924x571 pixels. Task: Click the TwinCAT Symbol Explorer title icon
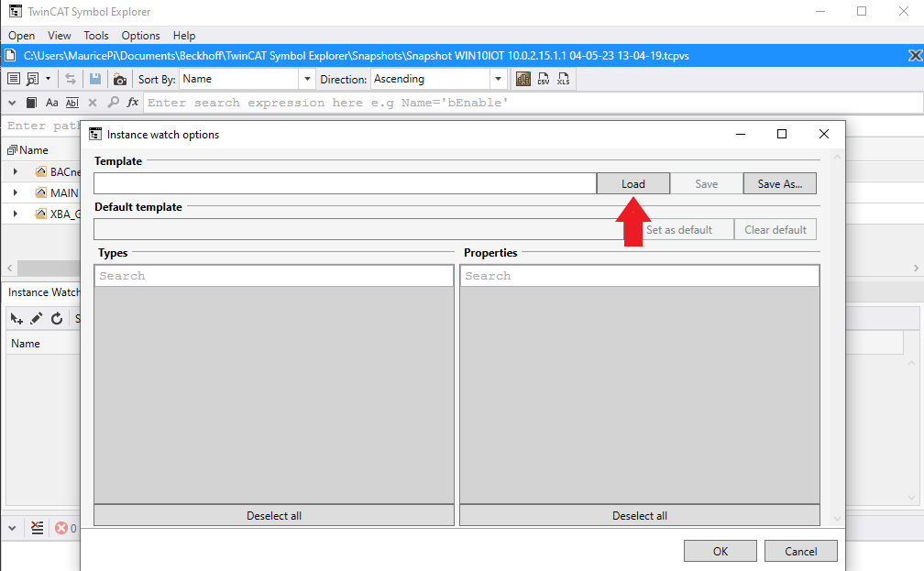tap(15, 11)
